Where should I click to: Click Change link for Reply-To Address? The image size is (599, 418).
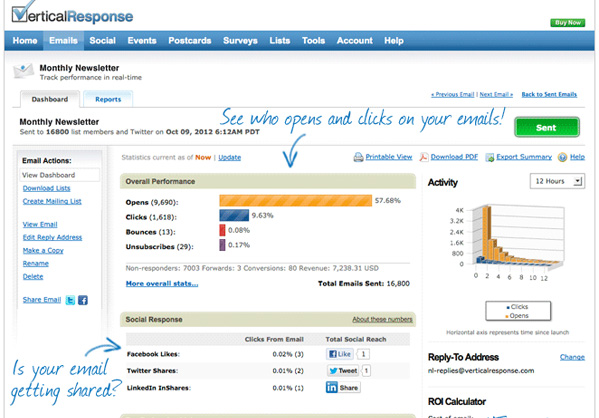(x=572, y=357)
